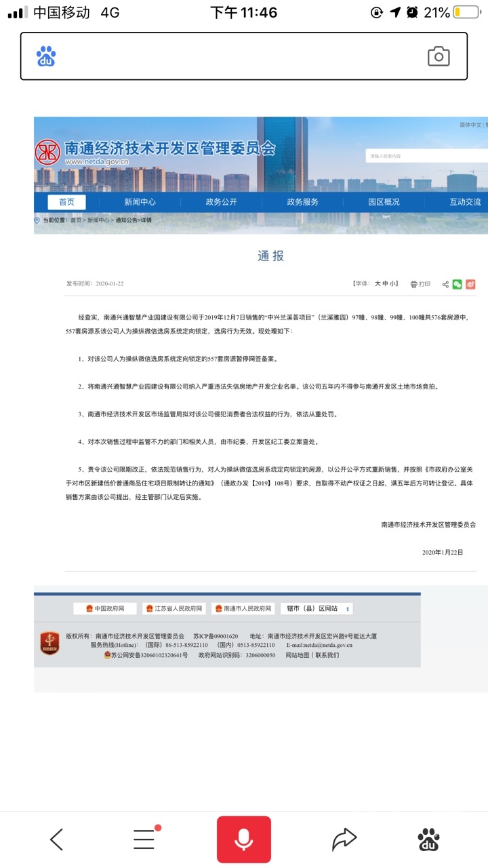Open the 江苏省人民政府网 link
This screenshot has height=868, width=488.
tap(174, 609)
